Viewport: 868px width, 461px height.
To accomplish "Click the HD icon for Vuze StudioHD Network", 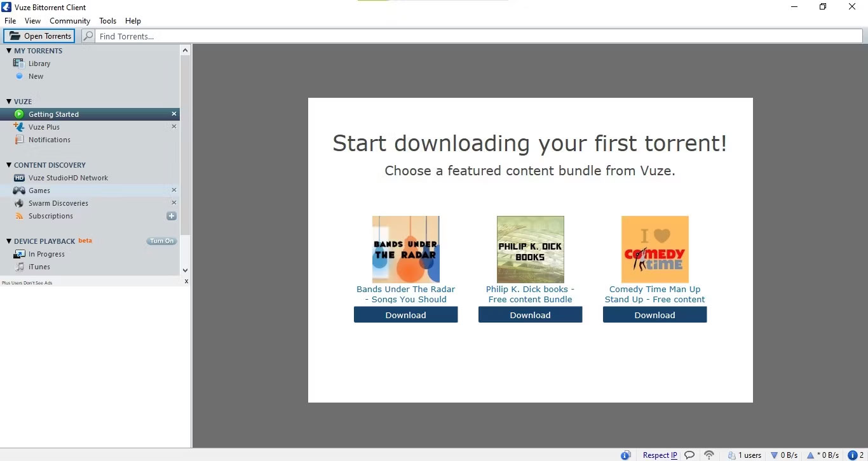I will click(19, 178).
